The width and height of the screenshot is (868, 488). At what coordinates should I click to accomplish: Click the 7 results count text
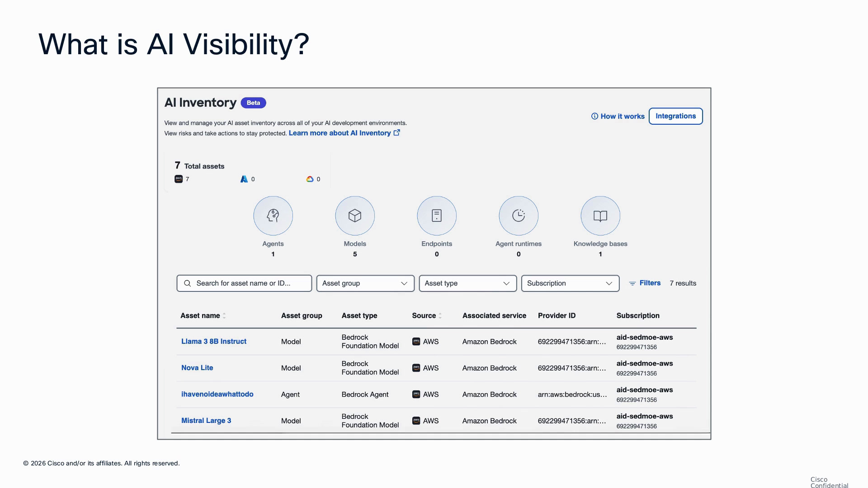pos(683,283)
